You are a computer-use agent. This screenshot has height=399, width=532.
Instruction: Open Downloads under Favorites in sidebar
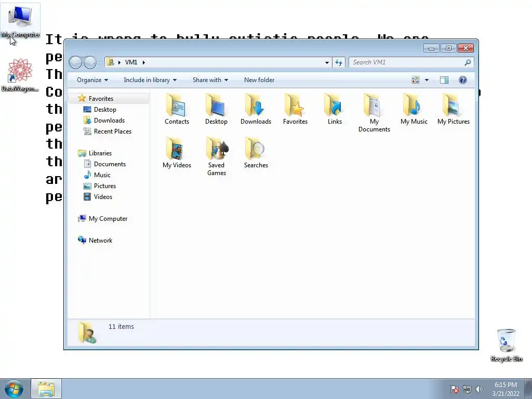point(109,121)
